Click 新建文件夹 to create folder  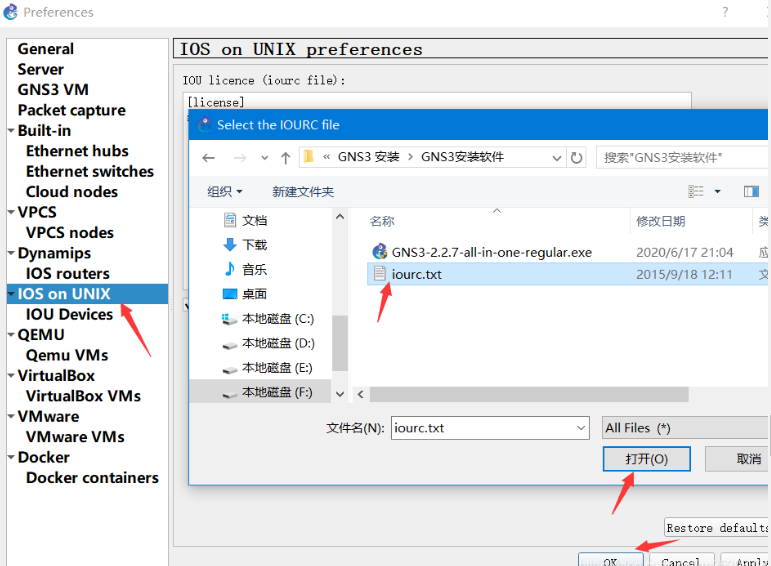303,191
